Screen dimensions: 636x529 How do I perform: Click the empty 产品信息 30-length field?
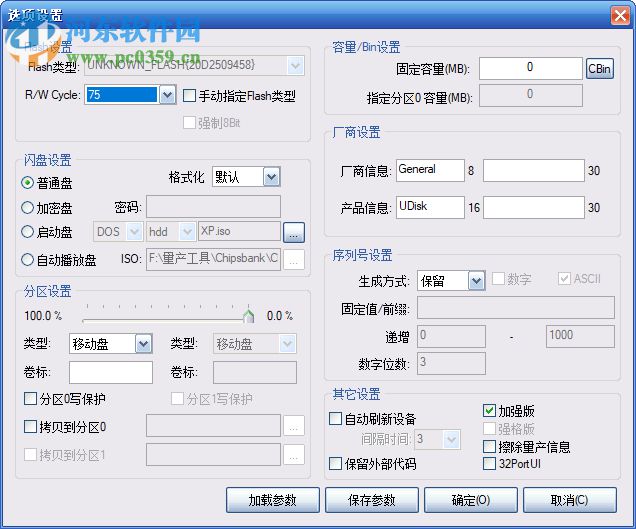click(533, 207)
